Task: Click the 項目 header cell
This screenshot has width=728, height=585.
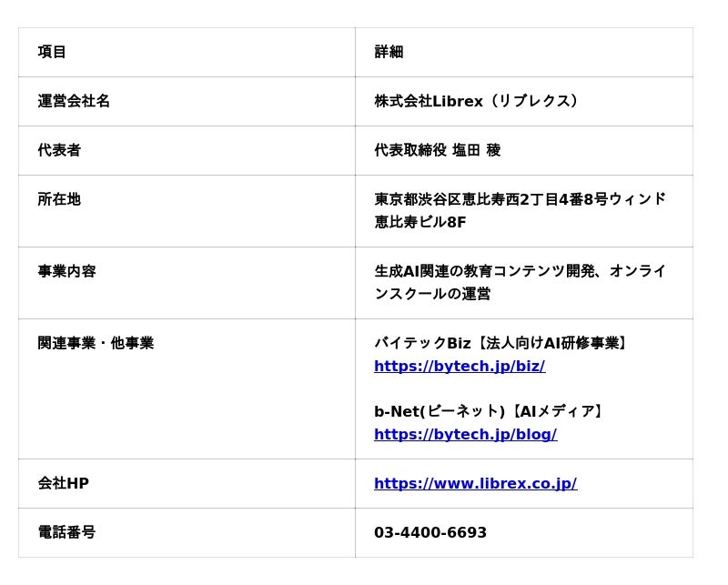Action: pos(52,52)
